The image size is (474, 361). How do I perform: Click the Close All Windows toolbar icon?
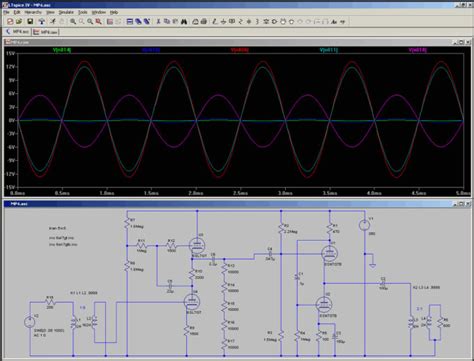147,22
